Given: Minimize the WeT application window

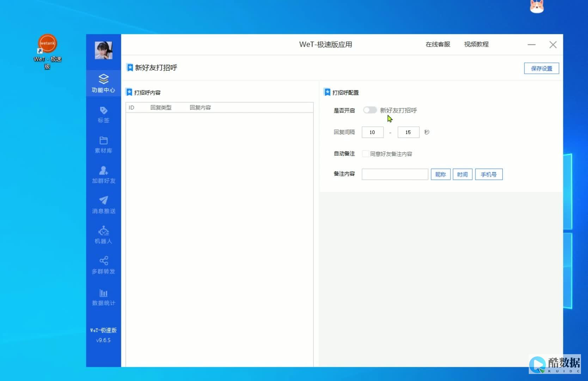Looking at the screenshot, I should pos(532,45).
